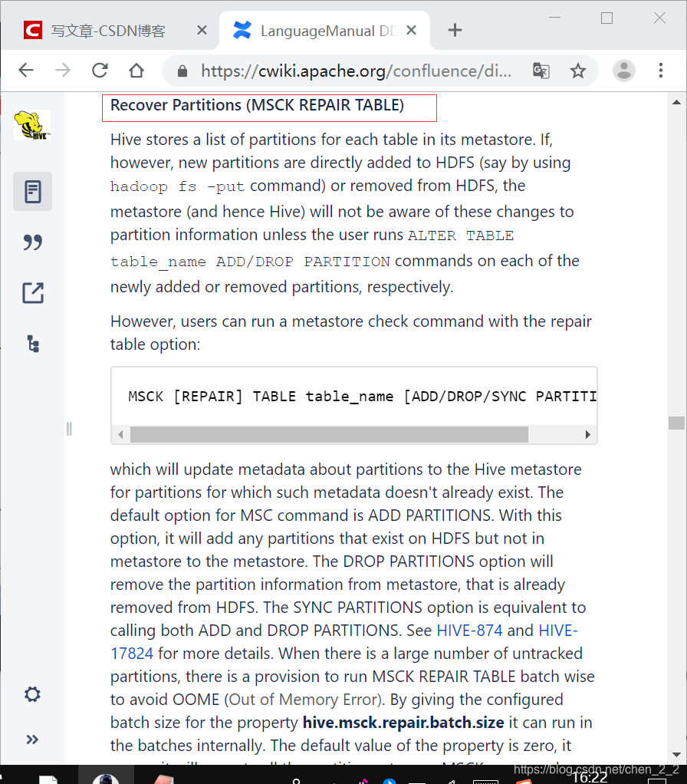Close the LanguageManual DDL tab
The image size is (687, 784).
click(411, 31)
